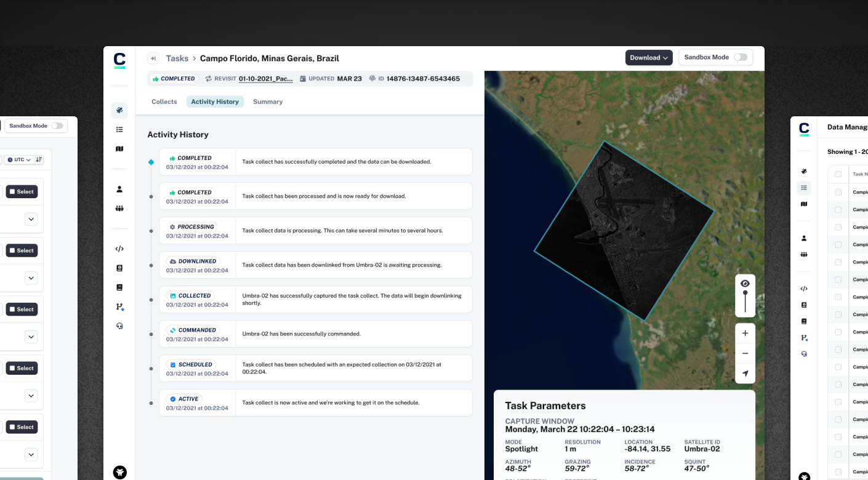
Task: Open the headset support icon in main sidebar
Action: 119,326
